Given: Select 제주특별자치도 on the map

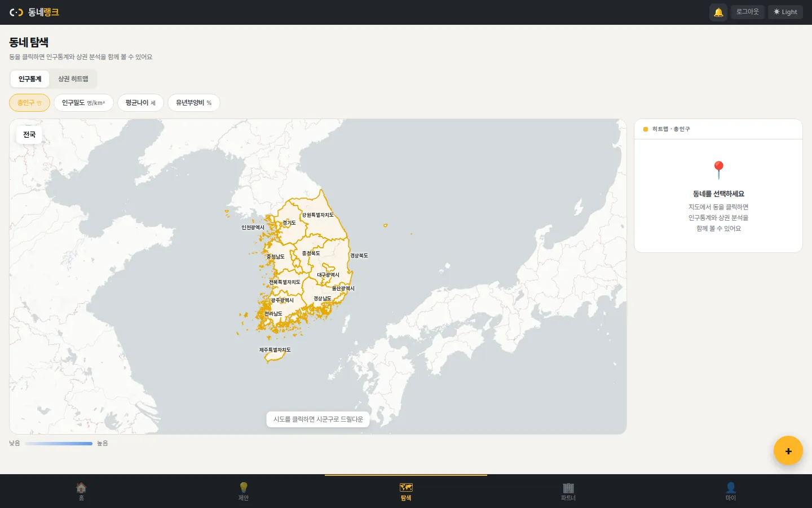Looking at the screenshot, I should pyautogui.click(x=275, y=350).
